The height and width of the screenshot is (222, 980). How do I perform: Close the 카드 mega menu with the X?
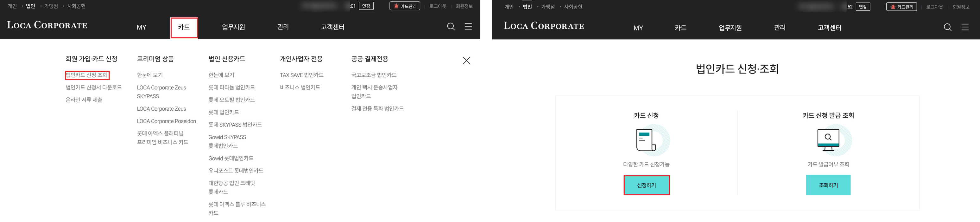click(466, 61)
